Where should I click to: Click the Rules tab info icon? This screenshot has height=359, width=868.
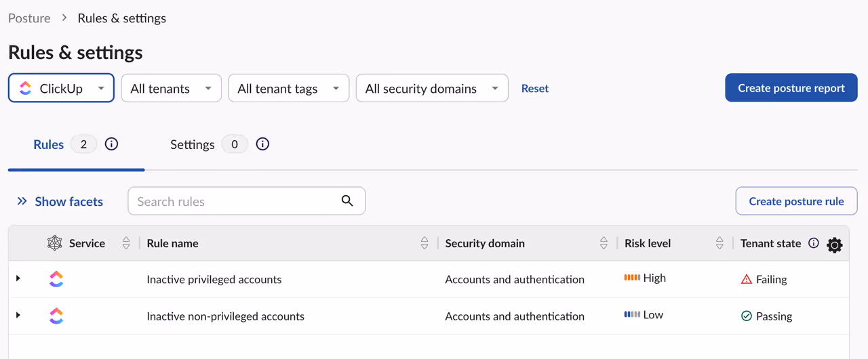pyautogui.click(x=112, y=144)
